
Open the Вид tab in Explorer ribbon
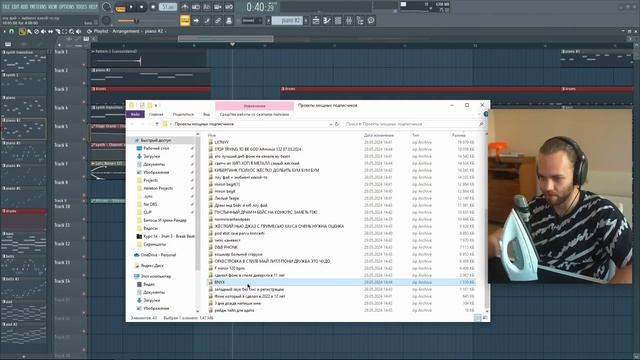point(207,114)
